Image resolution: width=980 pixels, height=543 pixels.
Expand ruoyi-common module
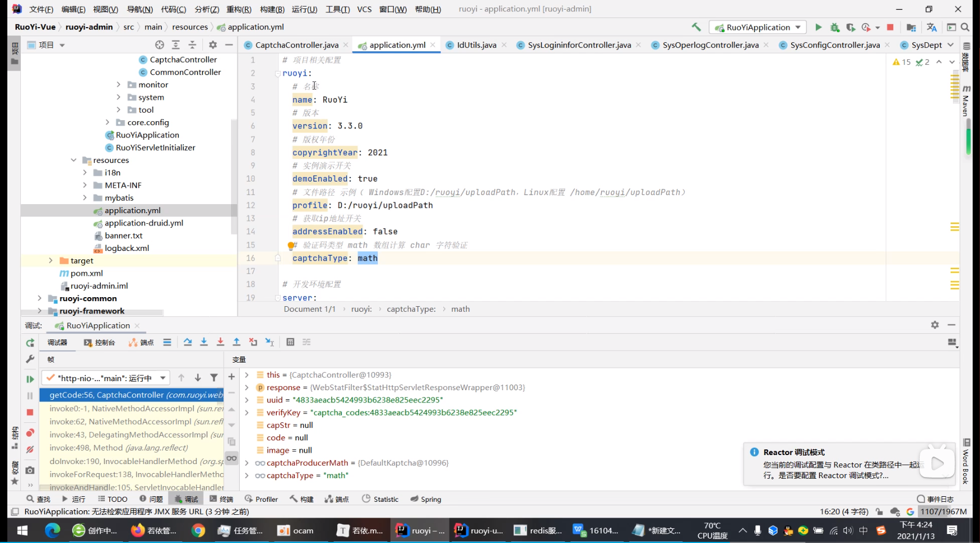(39, 298)
